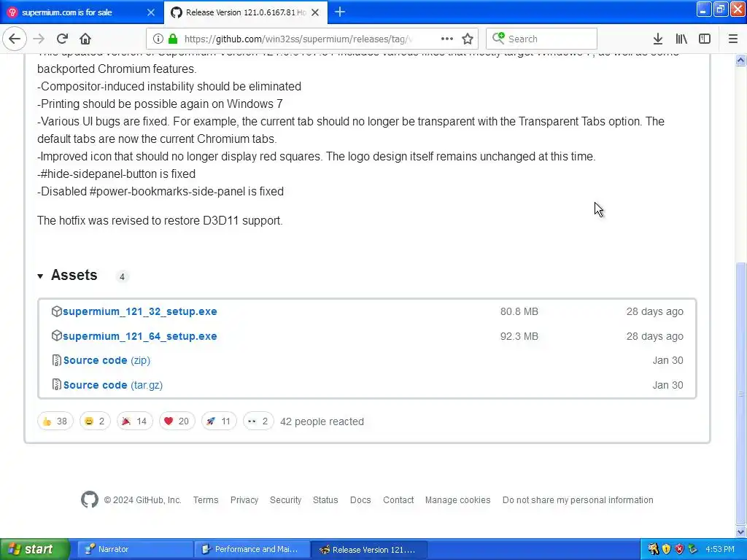Viewport: 747px width, 560px height.
Task: React with thumbs up (38)
Action: (x=55, y=421)
